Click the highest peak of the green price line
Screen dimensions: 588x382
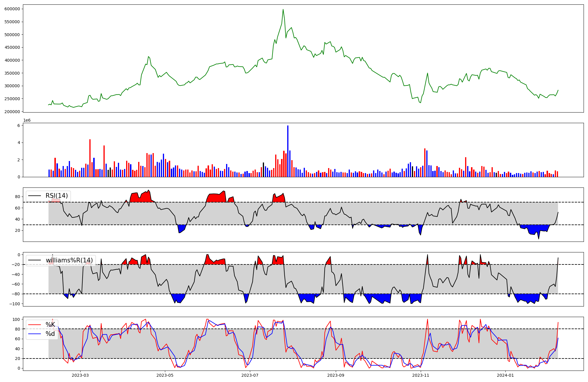pyautogui.click(x=283, y=9)
